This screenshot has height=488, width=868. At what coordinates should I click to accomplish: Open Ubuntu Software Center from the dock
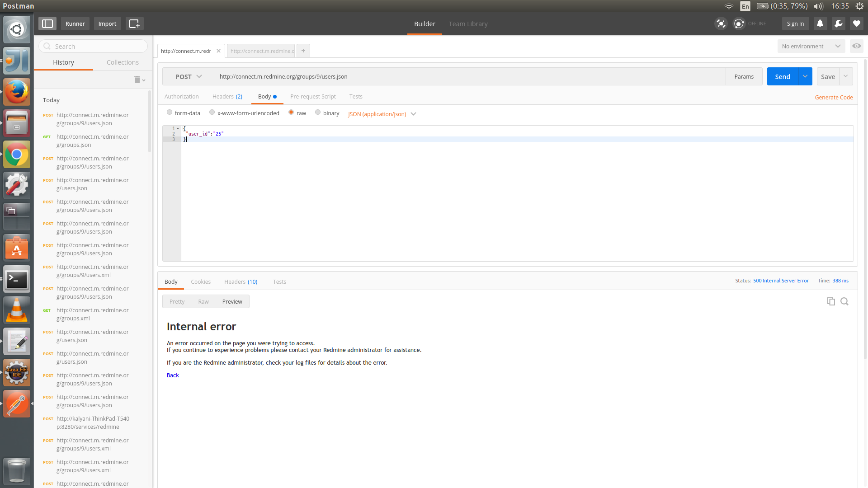[x=17, y=248]
